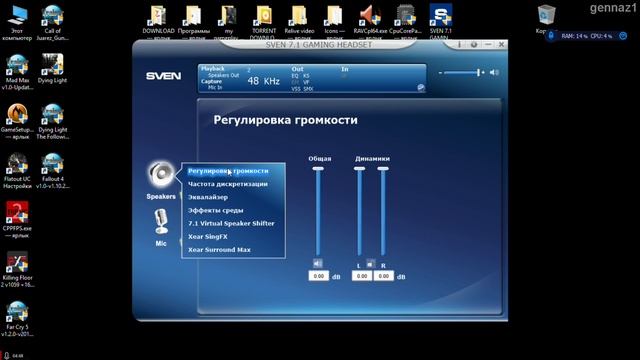The width and height of the screenshot is (640, 360).
Task: Click the left channel Динамики slider handle
Action: 360,169
